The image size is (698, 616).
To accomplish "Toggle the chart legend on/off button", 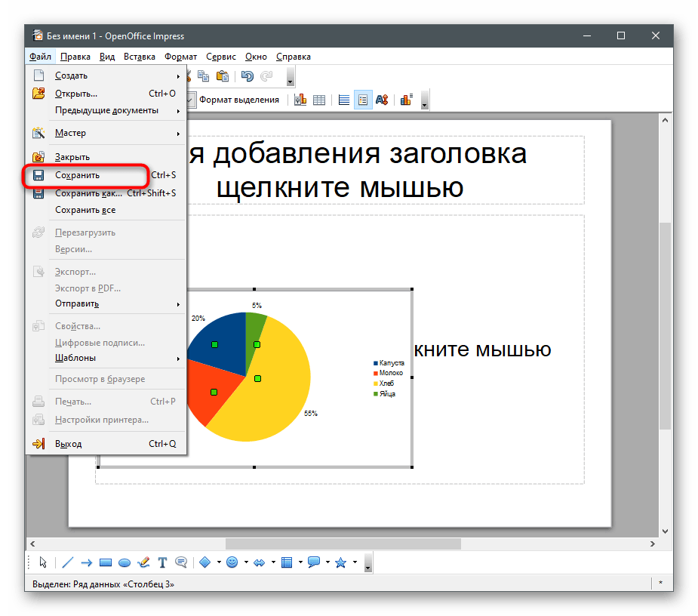I will [364, 100].
